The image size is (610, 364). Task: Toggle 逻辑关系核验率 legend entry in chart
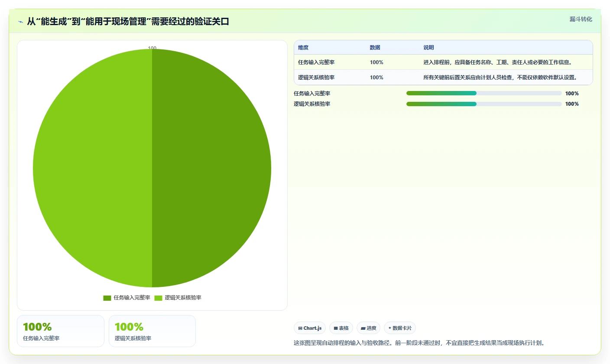coord(178,298)
